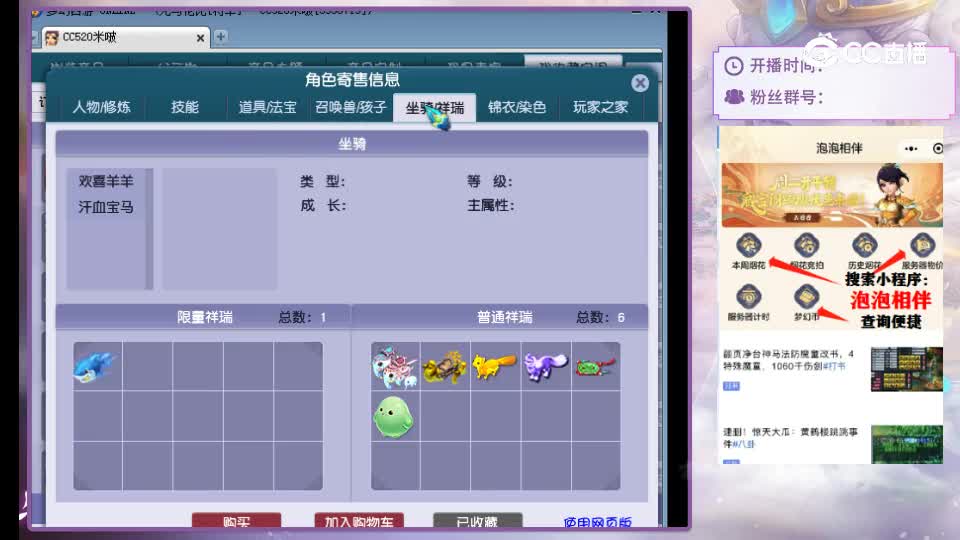Open the 1060千伤剑 article title
The width and height of the screenshot is (960, 540).
(x=788, y=360)
